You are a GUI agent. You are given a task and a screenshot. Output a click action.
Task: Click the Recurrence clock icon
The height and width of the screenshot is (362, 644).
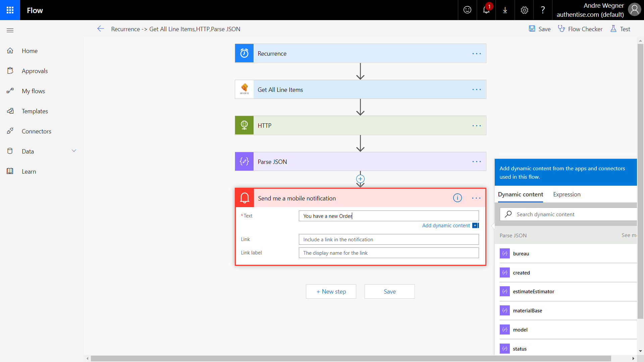pyautogui.click(x=244, y=53)
